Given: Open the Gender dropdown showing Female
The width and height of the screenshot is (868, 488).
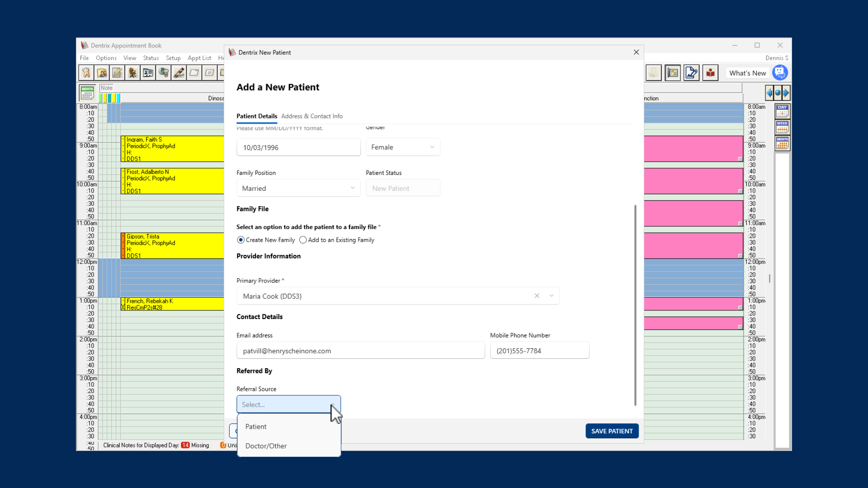Looking at the screenshot, I should tap(403, 147).
